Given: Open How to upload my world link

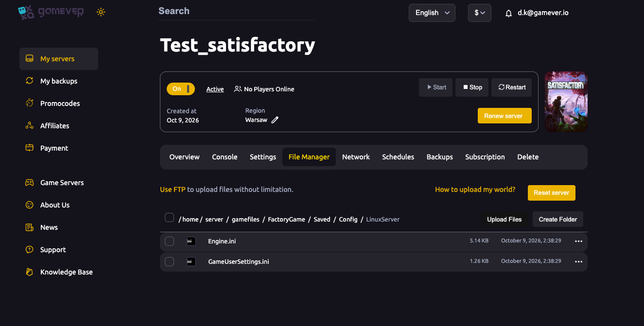Looking at the screenshot, I should pyautogui.click(x=475, y=189).
